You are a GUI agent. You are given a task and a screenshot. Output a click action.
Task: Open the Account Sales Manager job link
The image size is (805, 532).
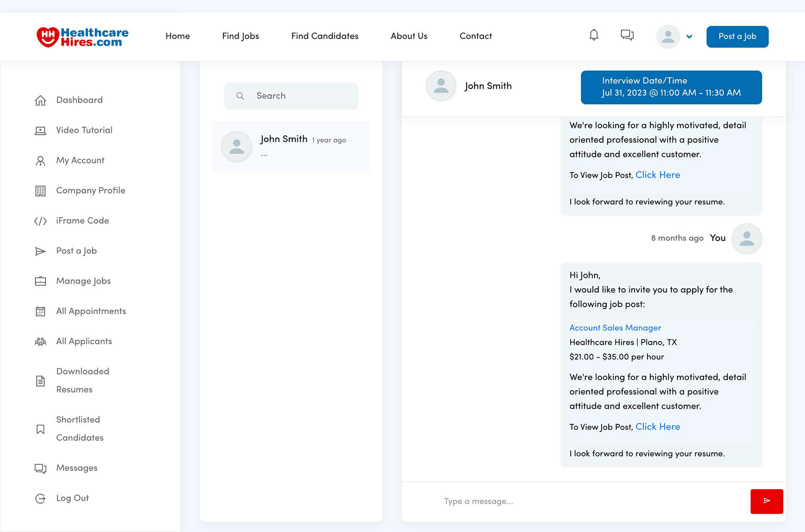click(x=615, y=328)
